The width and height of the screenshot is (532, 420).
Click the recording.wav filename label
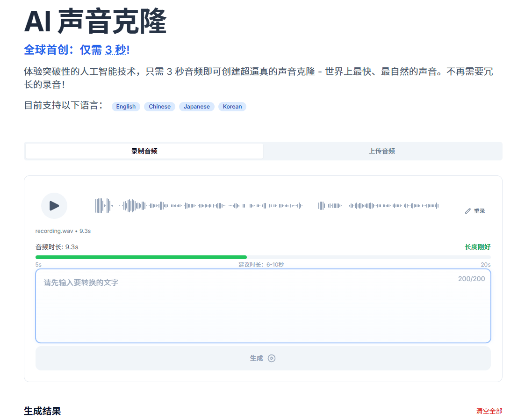click(x=54, y=231)
